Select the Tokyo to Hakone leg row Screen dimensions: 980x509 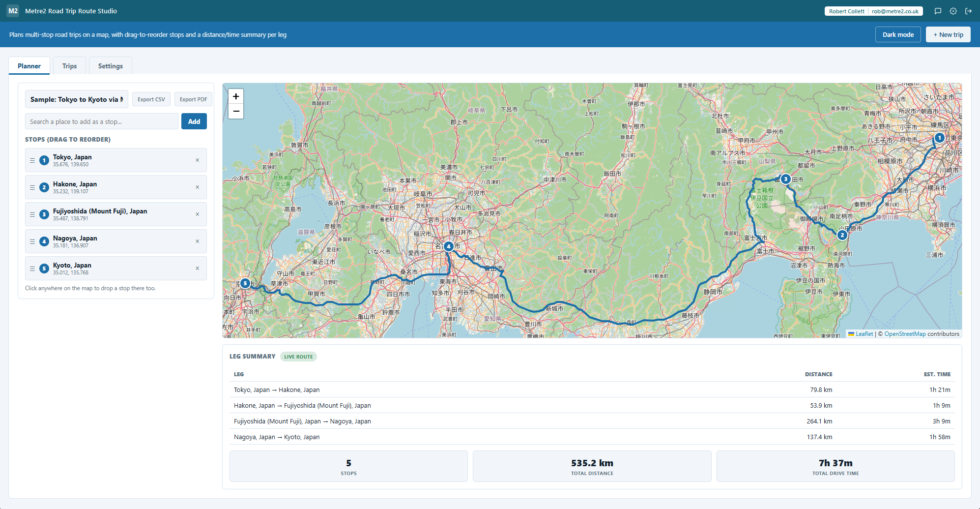pos(592,389)
